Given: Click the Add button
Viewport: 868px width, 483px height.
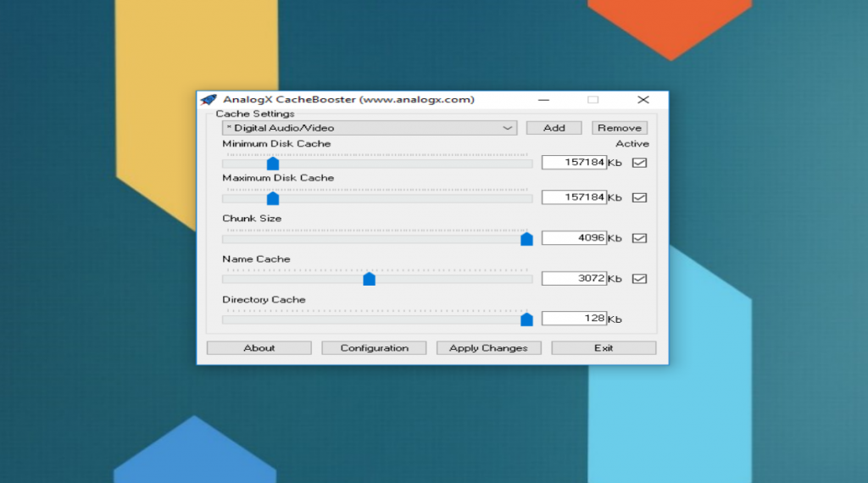Looking at the screenshot, I should [554, 128].
